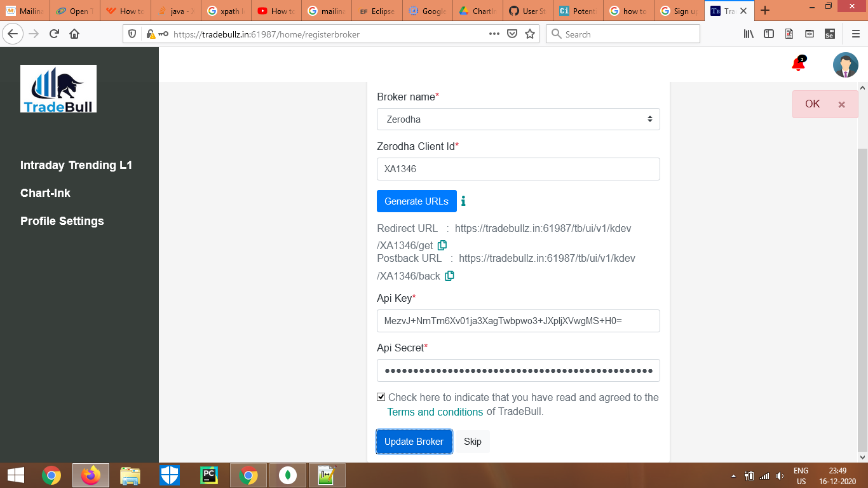
Task: Open PyCharm from the taskbar
Action: [209, 475]
